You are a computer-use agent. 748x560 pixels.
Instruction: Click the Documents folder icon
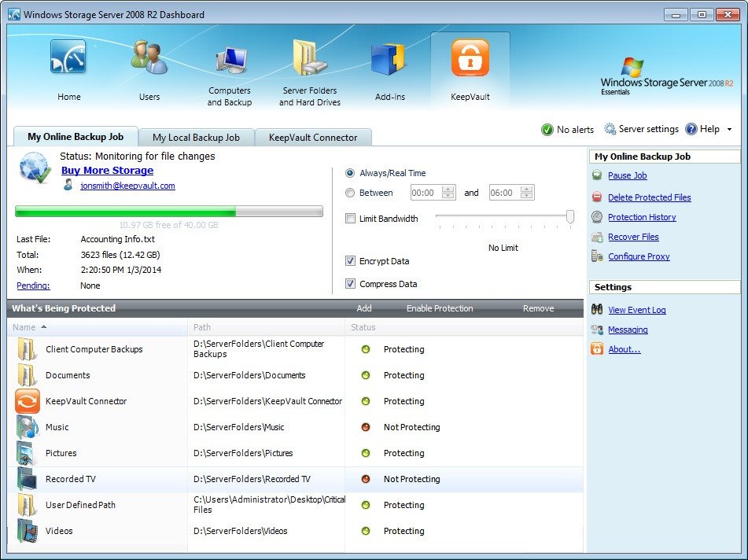click(x=26, y=375)
